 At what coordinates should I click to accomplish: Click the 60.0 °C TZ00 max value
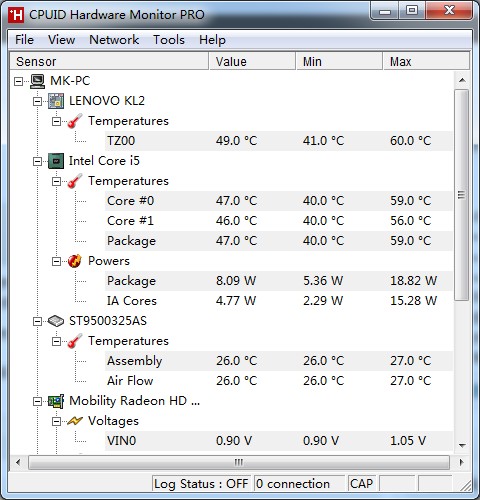coord(411,141)
